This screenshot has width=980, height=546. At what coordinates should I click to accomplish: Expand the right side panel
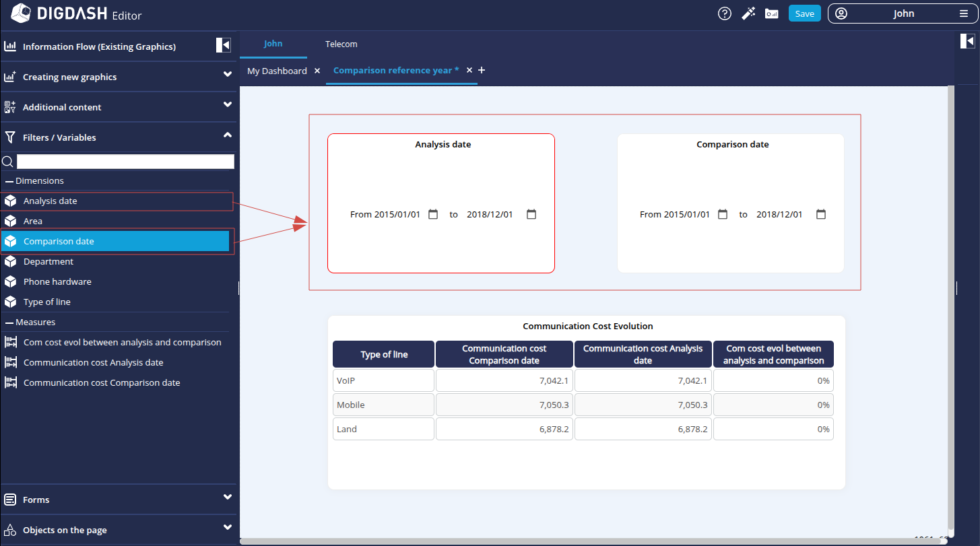point(967,42)
